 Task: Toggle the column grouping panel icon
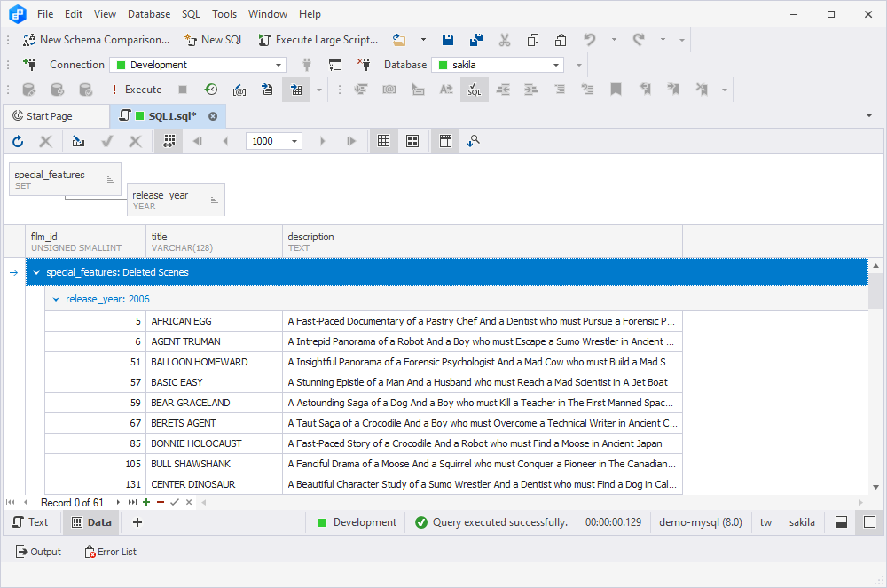tap(445, 141)
